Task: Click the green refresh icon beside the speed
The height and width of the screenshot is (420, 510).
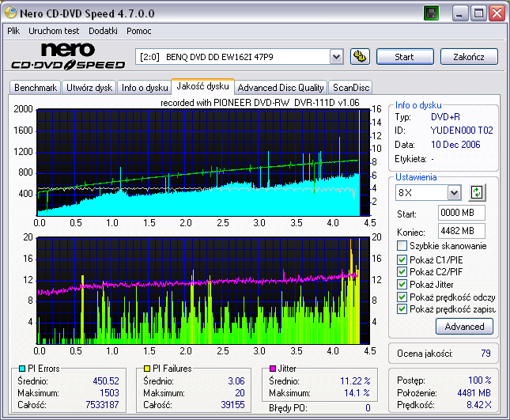Action: tap(477, 192)
